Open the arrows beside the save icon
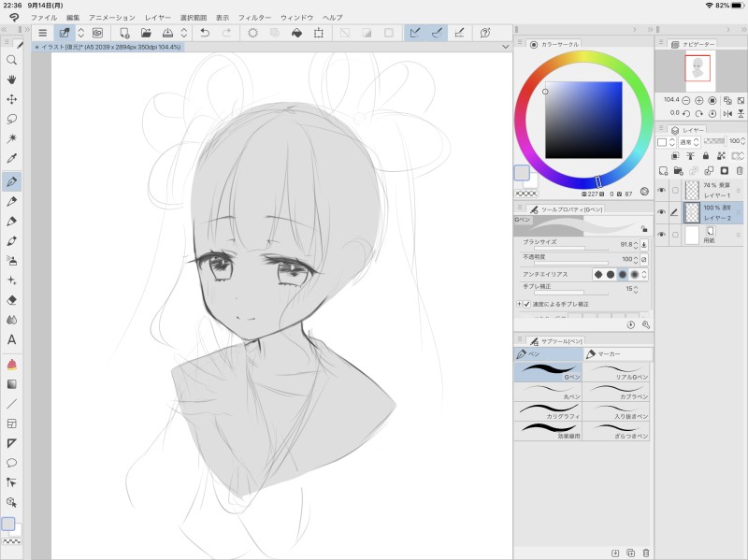This screenshot has height=560, width=748. coord(183,33)
